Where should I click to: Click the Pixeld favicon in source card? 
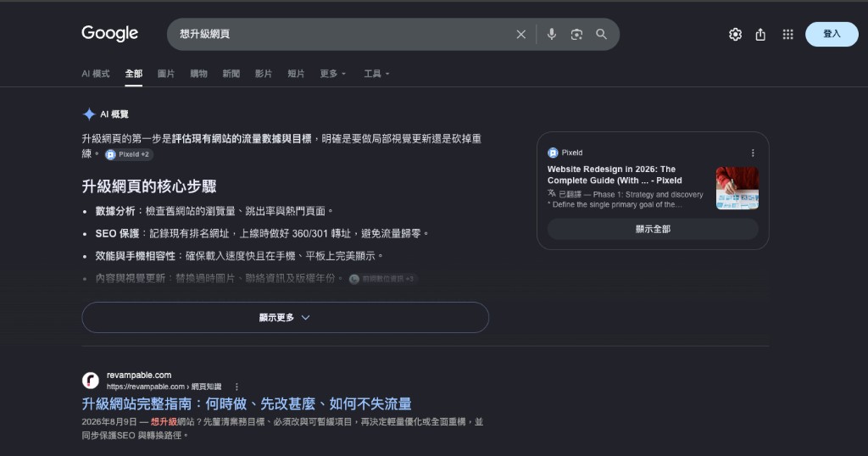pyautogui.click(x=553, y=153)
